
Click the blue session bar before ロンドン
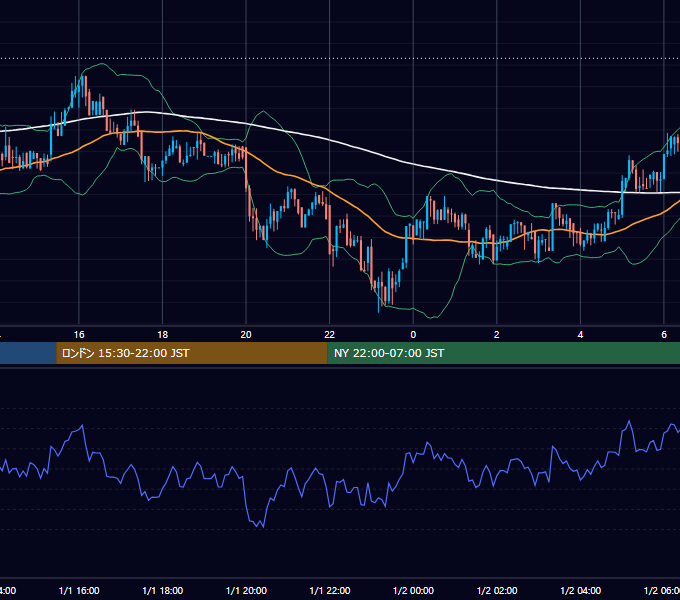[28, 353]
